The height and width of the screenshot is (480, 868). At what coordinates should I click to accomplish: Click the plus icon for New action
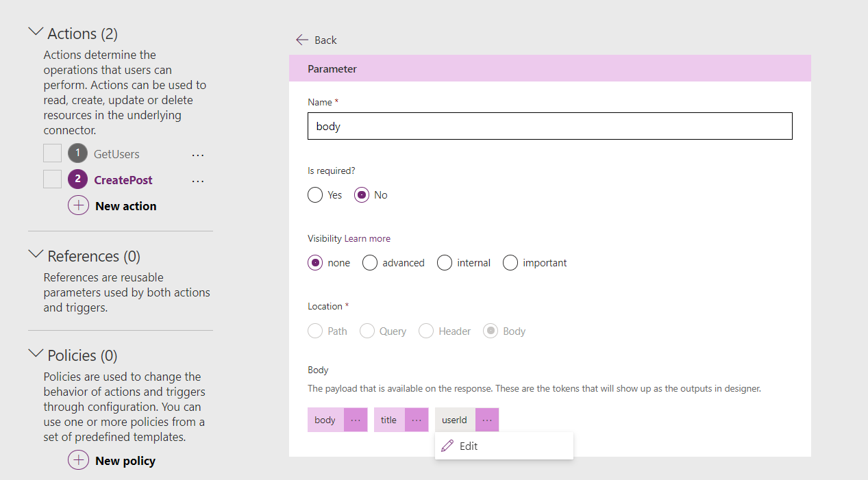pos(78,205)
